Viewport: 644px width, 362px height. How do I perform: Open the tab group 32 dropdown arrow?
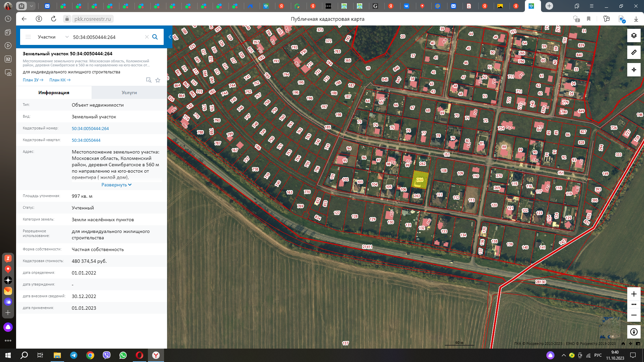point(31,6)
